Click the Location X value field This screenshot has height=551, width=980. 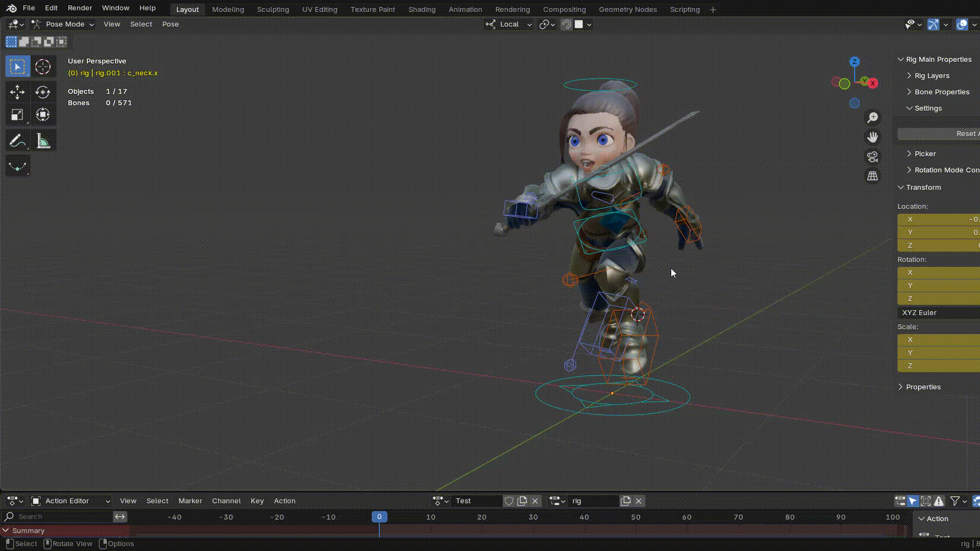click(x=939, y=220)
